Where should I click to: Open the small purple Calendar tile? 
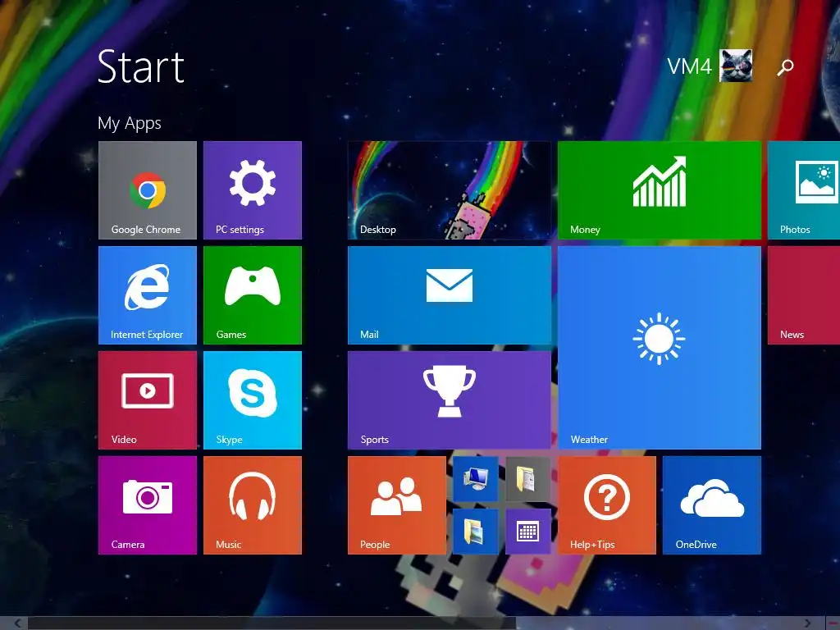pyautogui.click(x=528, y=532)
